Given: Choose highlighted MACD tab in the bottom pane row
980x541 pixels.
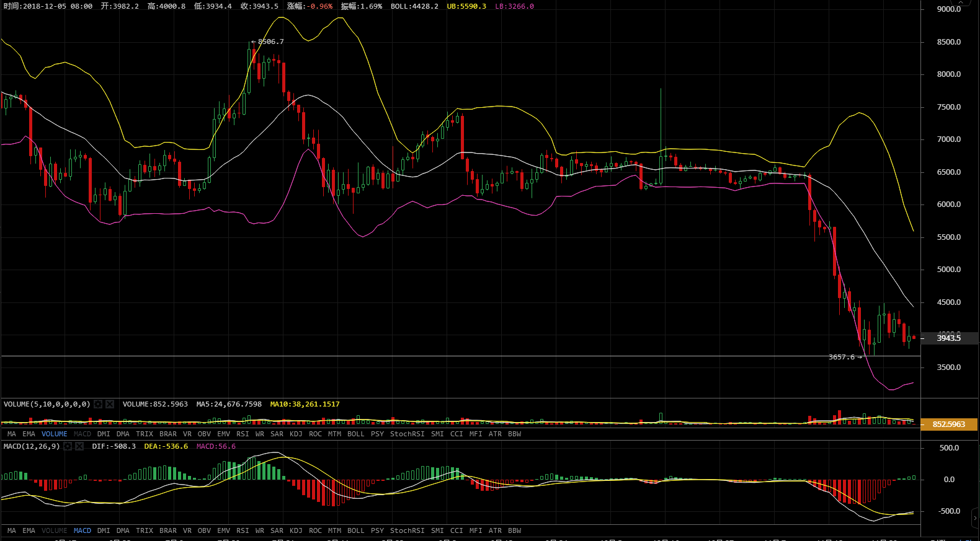Looking at the screenshot, I should coord(82,530).
